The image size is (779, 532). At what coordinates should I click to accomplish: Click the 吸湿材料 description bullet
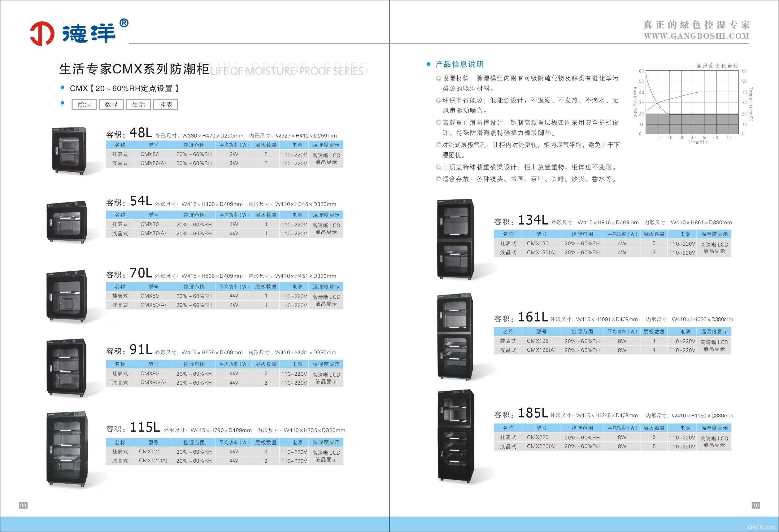(527, 84)
